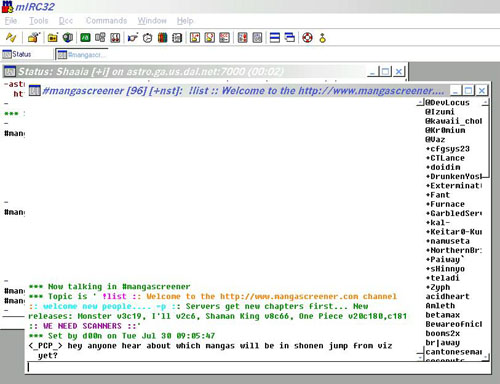Open the Timer clock icon
Screen dimensions: 500x384
click(x=147, y=38)
